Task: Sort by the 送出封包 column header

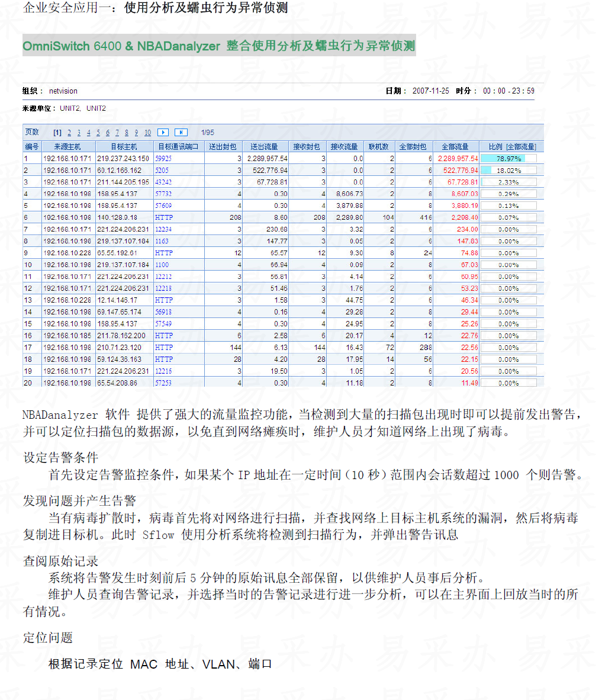Action: coord(223,146)
